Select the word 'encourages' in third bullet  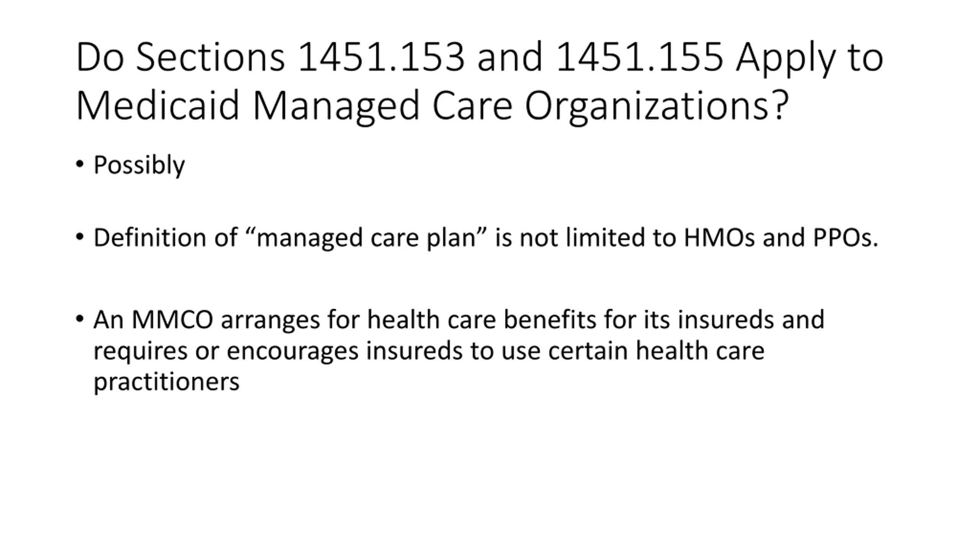(x=292, y=351)
